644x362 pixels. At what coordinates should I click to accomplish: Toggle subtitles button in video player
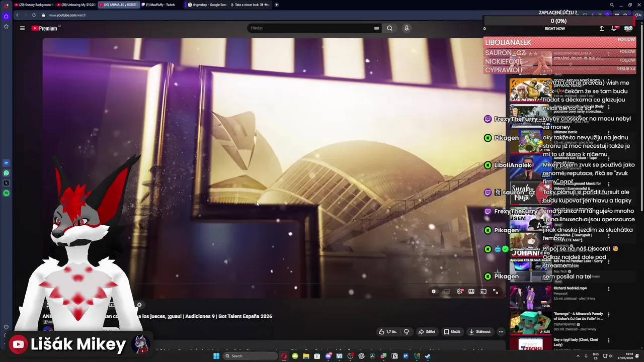coord(447,292)
